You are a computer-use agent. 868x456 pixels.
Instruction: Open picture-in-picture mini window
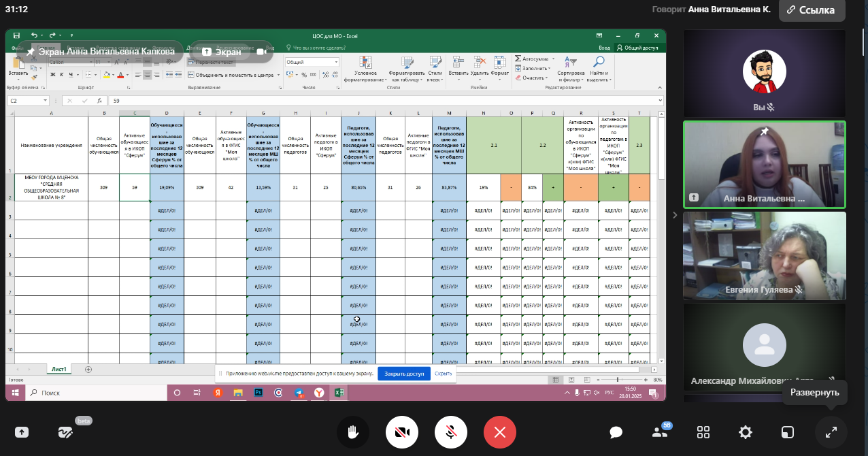787,432
